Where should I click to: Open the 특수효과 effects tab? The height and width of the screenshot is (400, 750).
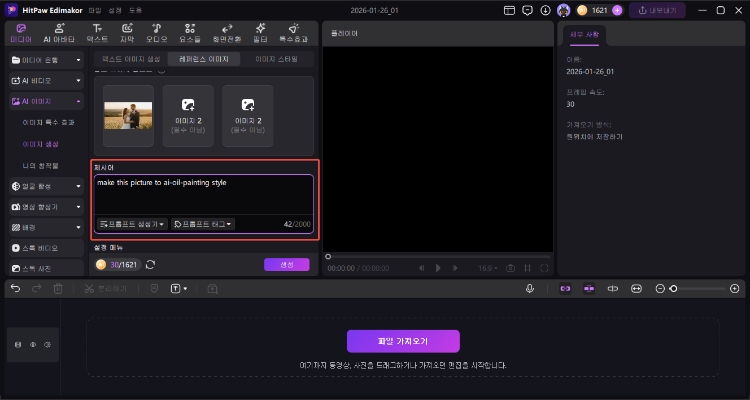293,33
